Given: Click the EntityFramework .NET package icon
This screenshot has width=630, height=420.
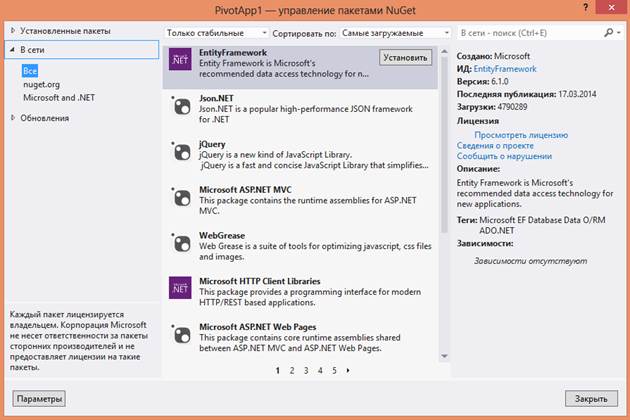Looking at the screenshot, I should 180,59.
